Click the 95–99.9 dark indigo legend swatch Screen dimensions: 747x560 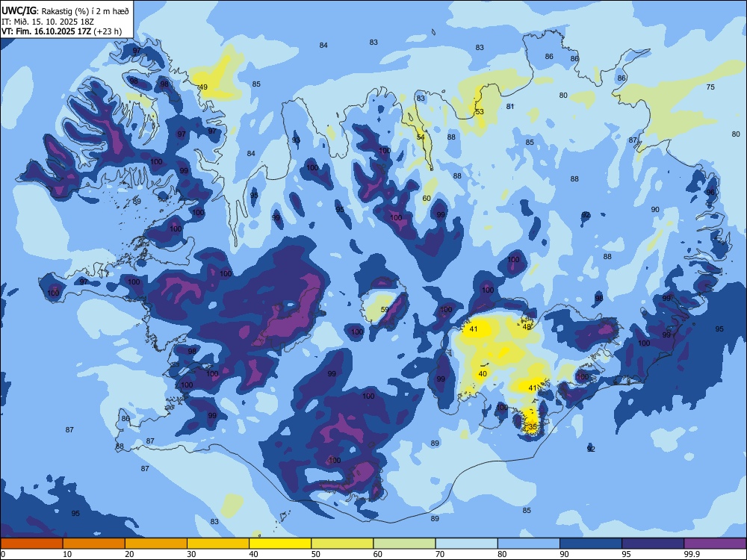click(653, 544)
